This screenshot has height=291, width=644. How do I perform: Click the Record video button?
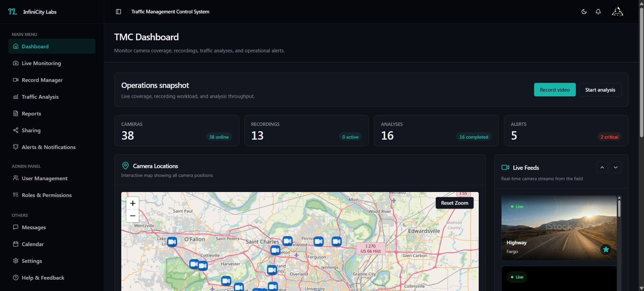click(x=555, y=90)
